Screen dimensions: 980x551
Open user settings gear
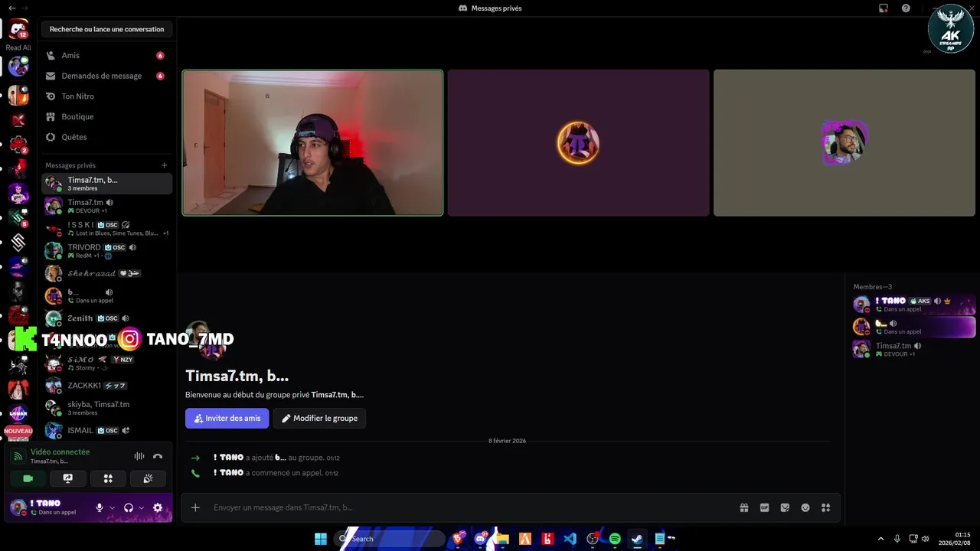click(x=158, y=507)
